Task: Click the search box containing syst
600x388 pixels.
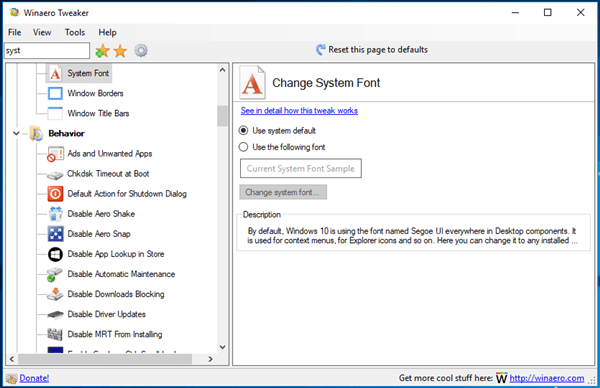Action: coord(47,51)
